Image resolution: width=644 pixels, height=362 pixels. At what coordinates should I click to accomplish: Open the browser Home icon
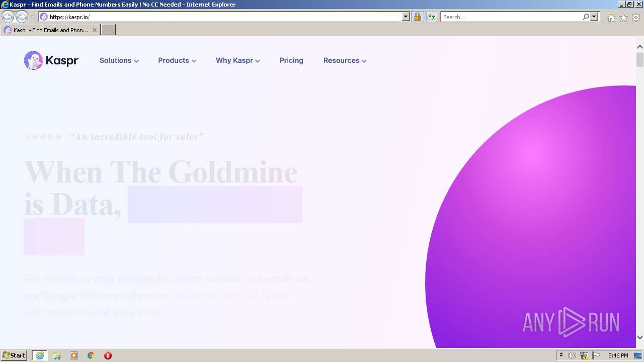coord(611,18)
